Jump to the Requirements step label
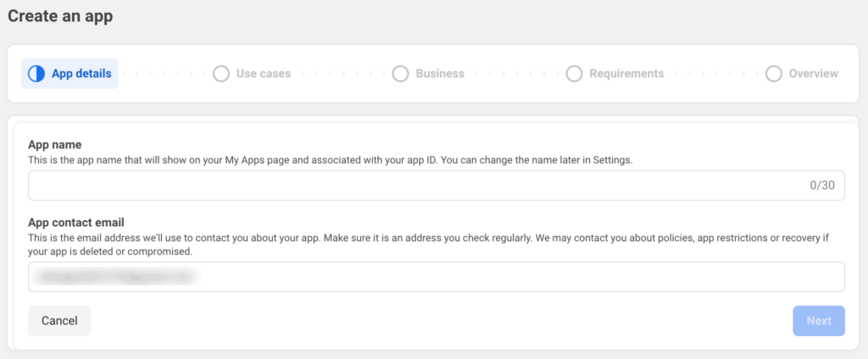Image resolution: width=868 pixels, height=359 pixels. click(626, 74)
